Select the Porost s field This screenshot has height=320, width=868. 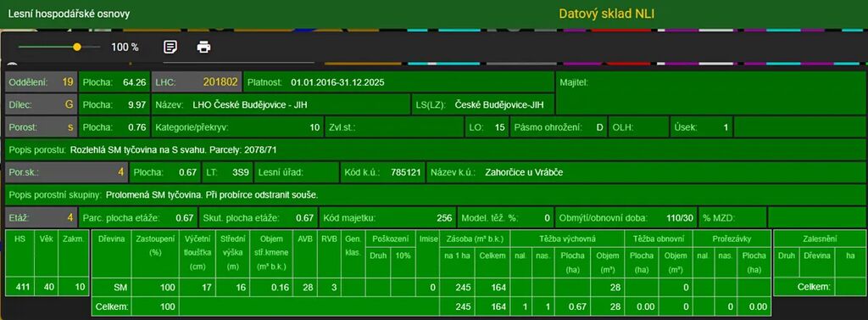[x=41, y=127]
